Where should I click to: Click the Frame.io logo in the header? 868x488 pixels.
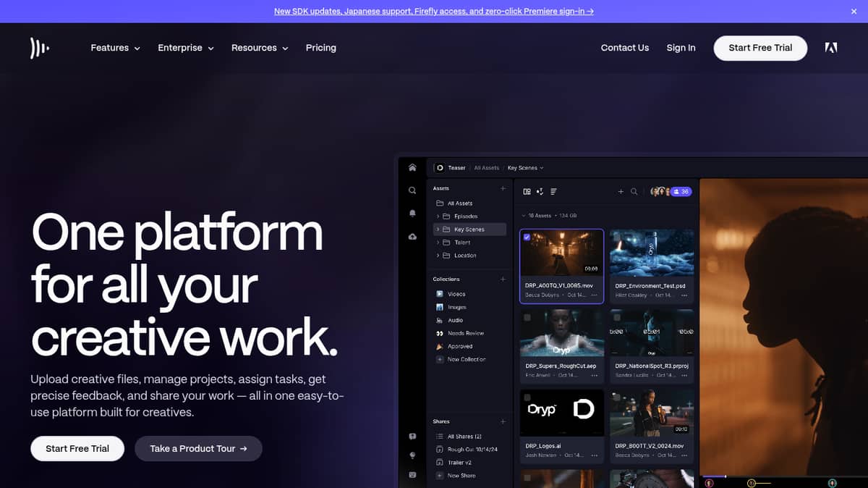coord(39,48)
